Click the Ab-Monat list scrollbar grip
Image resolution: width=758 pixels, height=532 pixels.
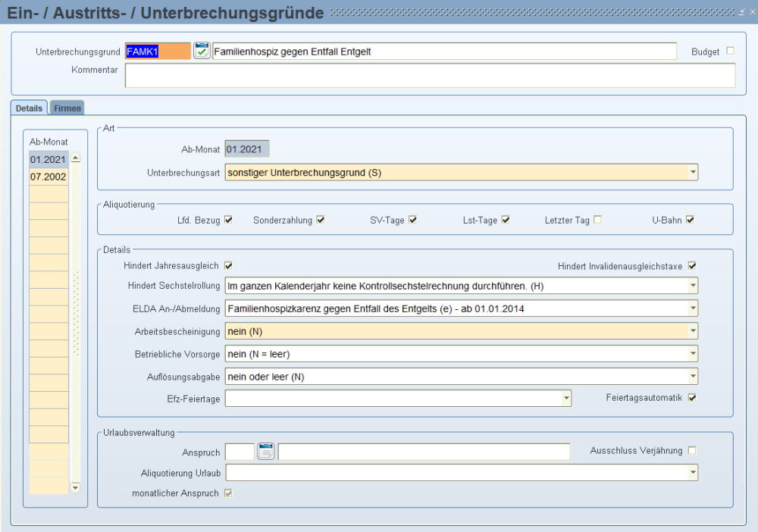pyautogui.click(x=75, y=313)
